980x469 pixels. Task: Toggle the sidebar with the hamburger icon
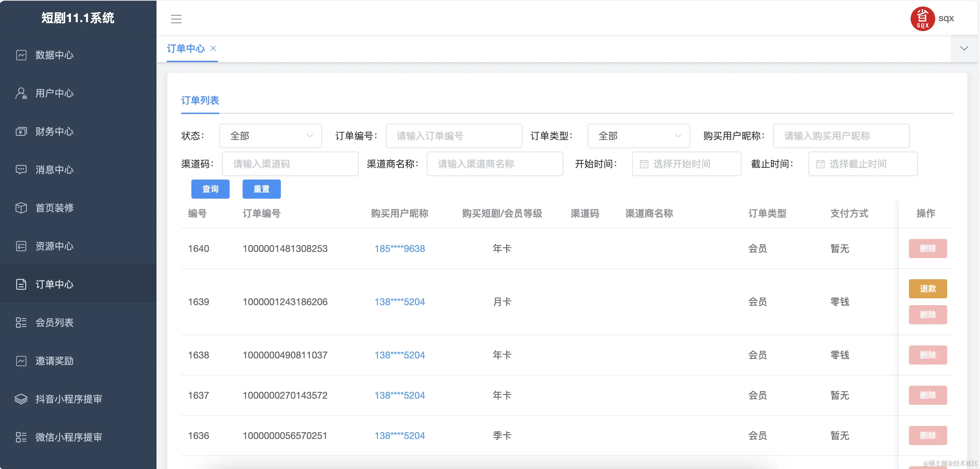176,19
